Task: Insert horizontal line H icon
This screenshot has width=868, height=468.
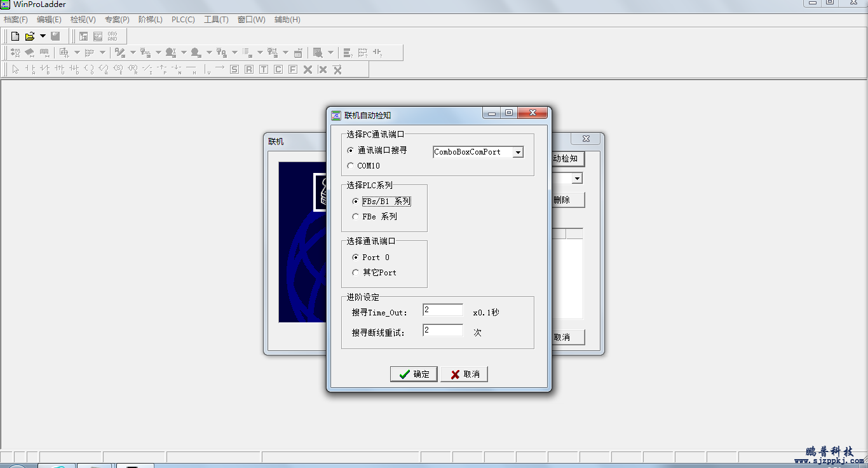Action: point(191,69)
